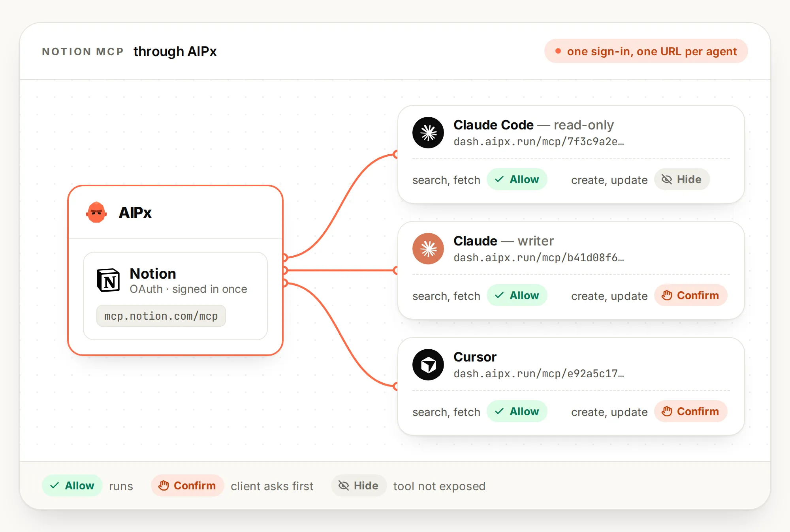Click the Allow legend badge in footer
Image resolution: width=790 pixels, height=532 pixels.
[x=72, y=486]
